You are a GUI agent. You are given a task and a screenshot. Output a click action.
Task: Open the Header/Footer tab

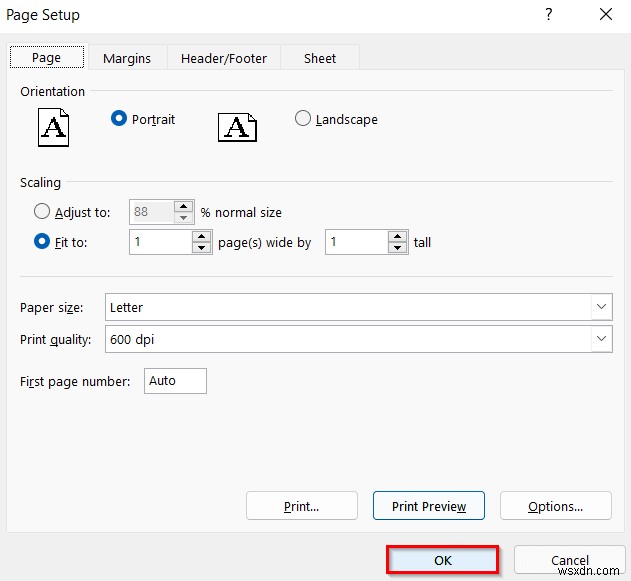point(224,58)
